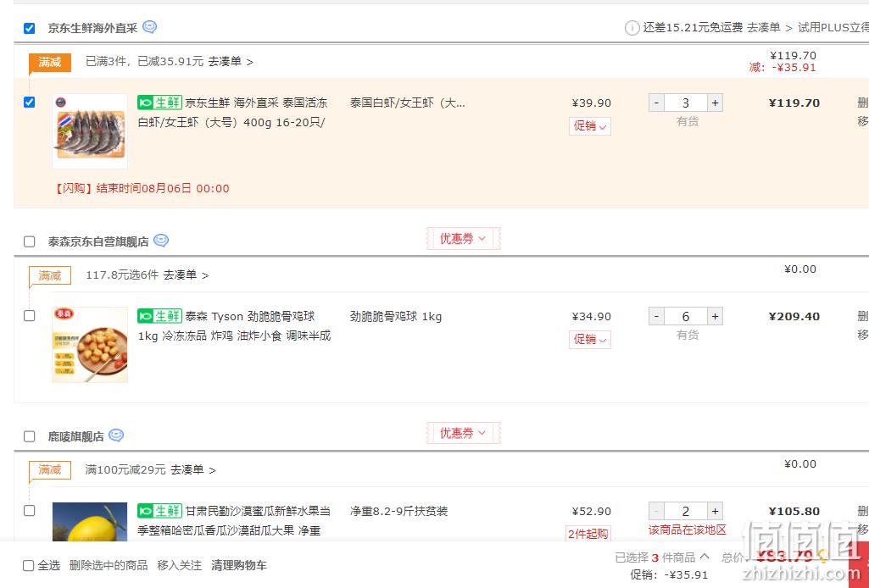This screenshot has height=588, width=869.
Task: Click 移入关注 in bottom bar
Action: pyautogui.click(x=180, y=565)
